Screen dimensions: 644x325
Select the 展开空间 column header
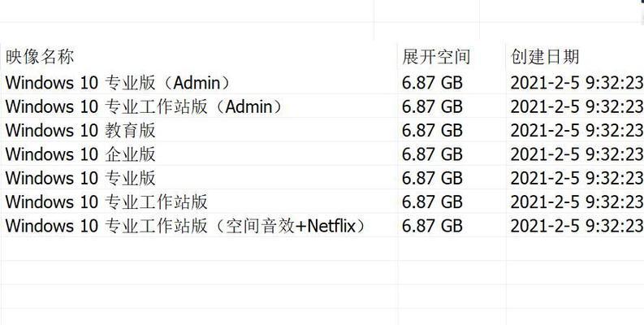[x=436, y=56]
